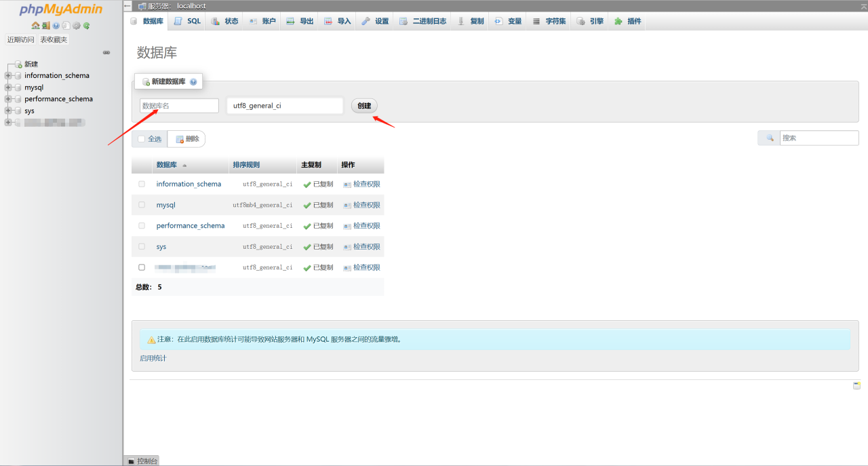Expand the mysql tree node
The image size is (868, 466).
tap(8, 88)
